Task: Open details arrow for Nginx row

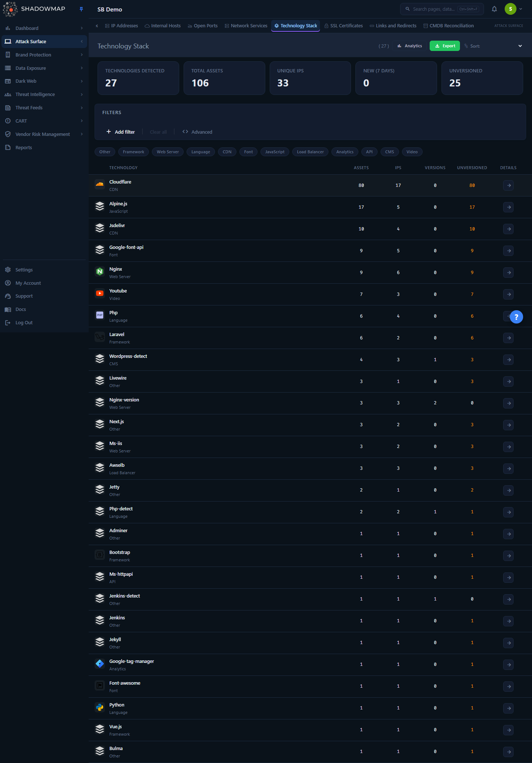Action: (508, 273)
